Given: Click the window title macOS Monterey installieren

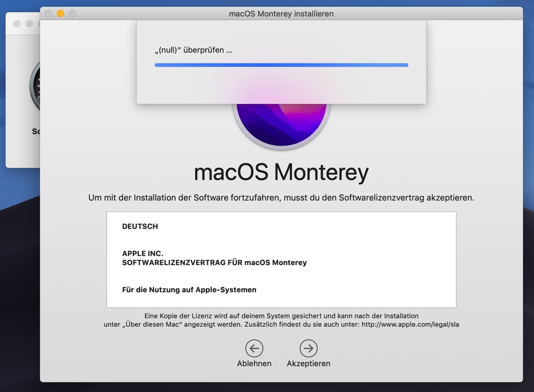Looking at the screenshot, I should point(281,14).
